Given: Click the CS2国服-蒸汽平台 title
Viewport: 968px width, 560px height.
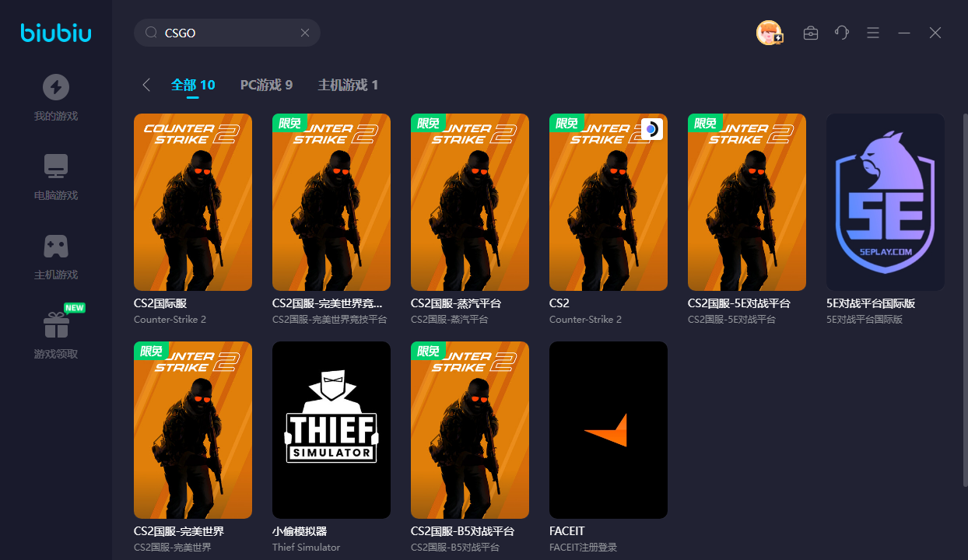Looking at the screenshot, I should [x=456, y=303].
